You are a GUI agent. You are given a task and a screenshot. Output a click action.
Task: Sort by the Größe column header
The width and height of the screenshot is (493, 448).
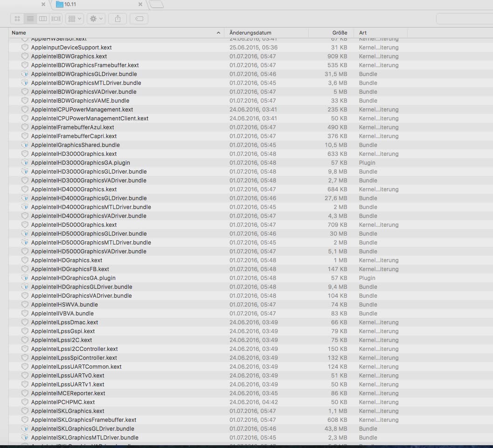[340, 33]
